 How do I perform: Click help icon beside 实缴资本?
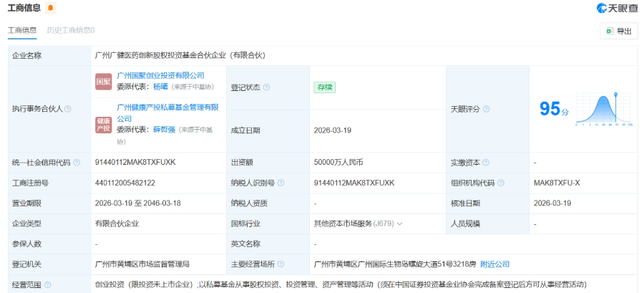tap(486, 163)
